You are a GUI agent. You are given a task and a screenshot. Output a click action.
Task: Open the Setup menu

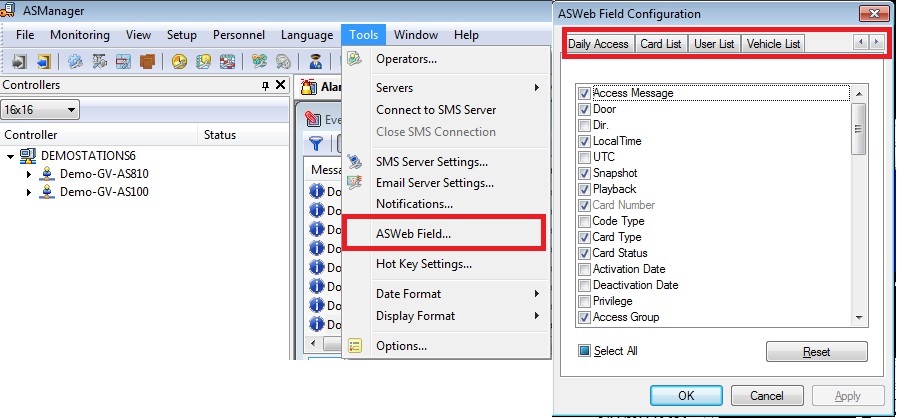(x=182, y=35)
